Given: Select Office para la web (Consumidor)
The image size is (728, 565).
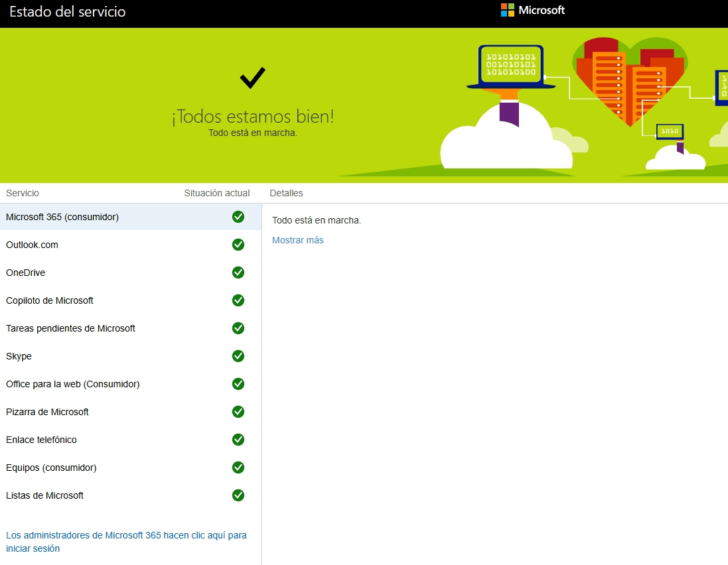Looking at the screenshot, I should point(131,383).
